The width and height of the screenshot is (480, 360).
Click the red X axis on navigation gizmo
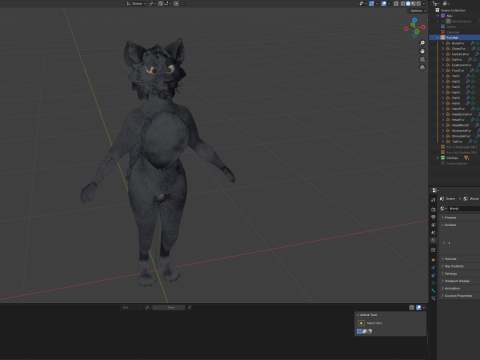click(423, 27)
